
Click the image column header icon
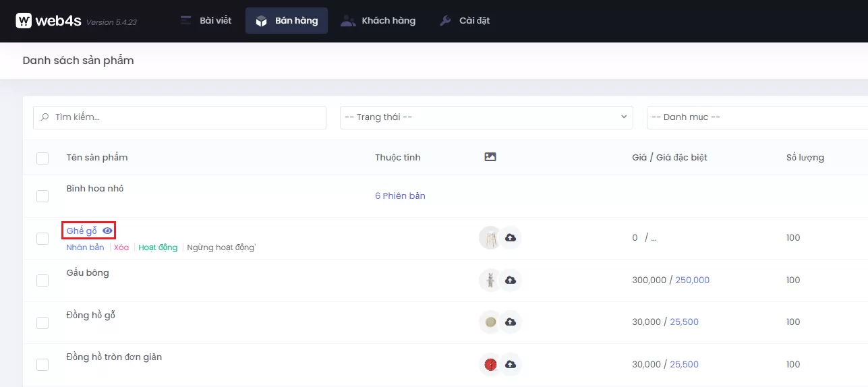coord(490,157)
